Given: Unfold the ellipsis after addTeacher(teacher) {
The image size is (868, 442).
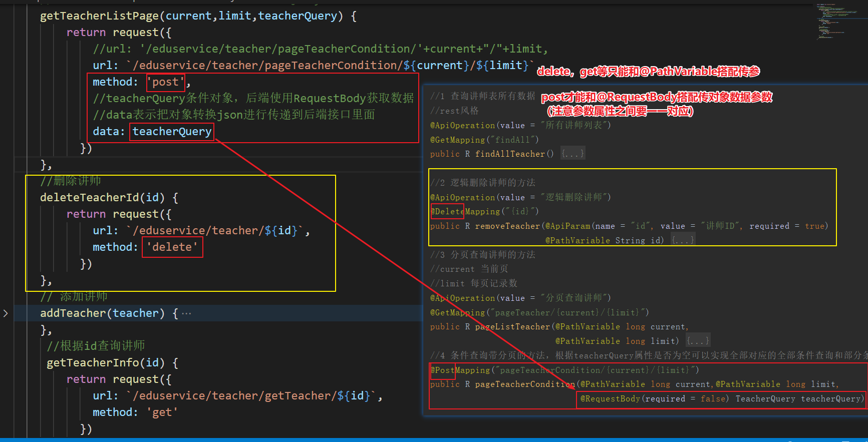Looking at the screenshot, I should [x=186, y=313].
